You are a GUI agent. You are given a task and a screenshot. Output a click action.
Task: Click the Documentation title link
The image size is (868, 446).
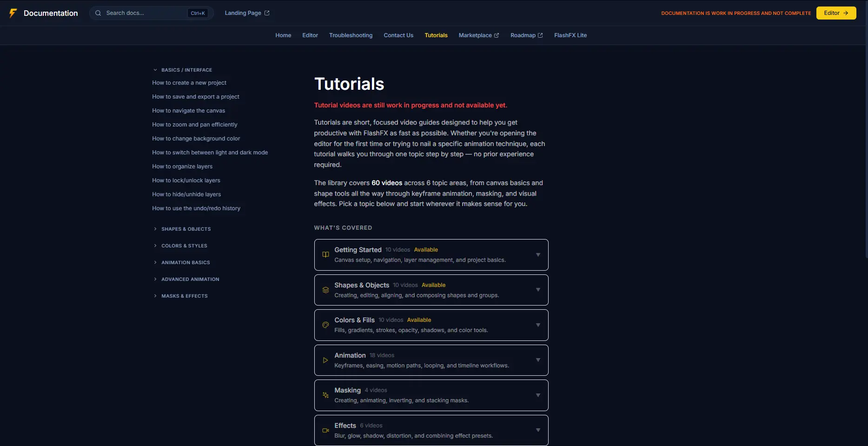[51, 13]
